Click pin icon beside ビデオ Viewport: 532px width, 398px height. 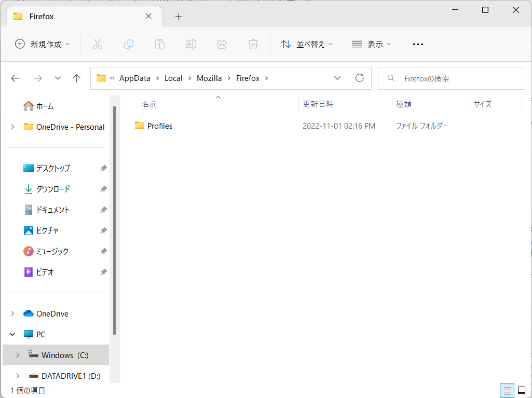103,272
